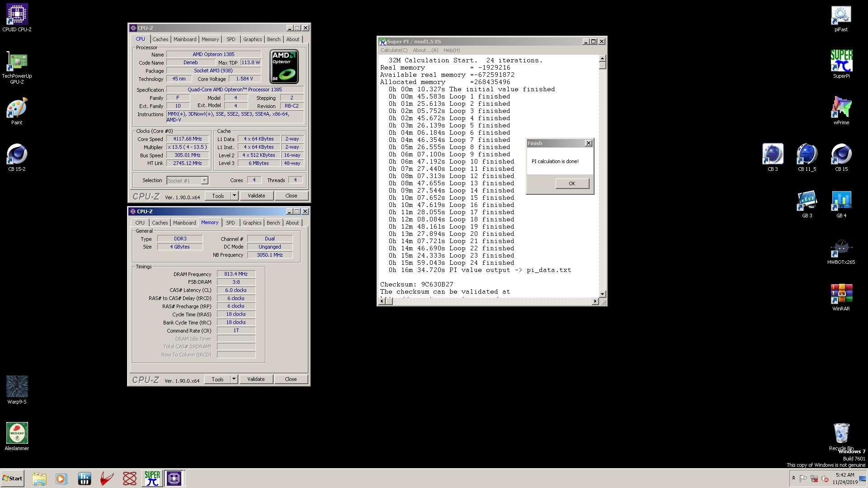This screenshot has height=488, width=868.
Task: Click the blue bars taskbar icon
Action: pyautogui.click(x=84, y=479)
